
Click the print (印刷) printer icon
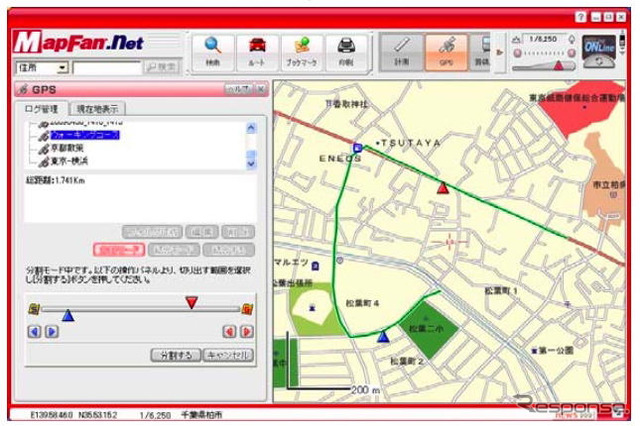click(345, 49)
